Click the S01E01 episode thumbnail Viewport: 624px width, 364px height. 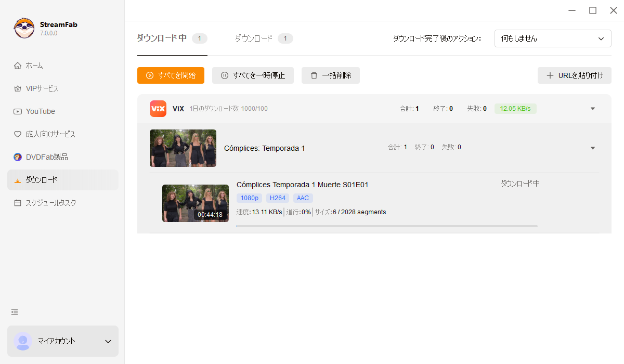195,203
